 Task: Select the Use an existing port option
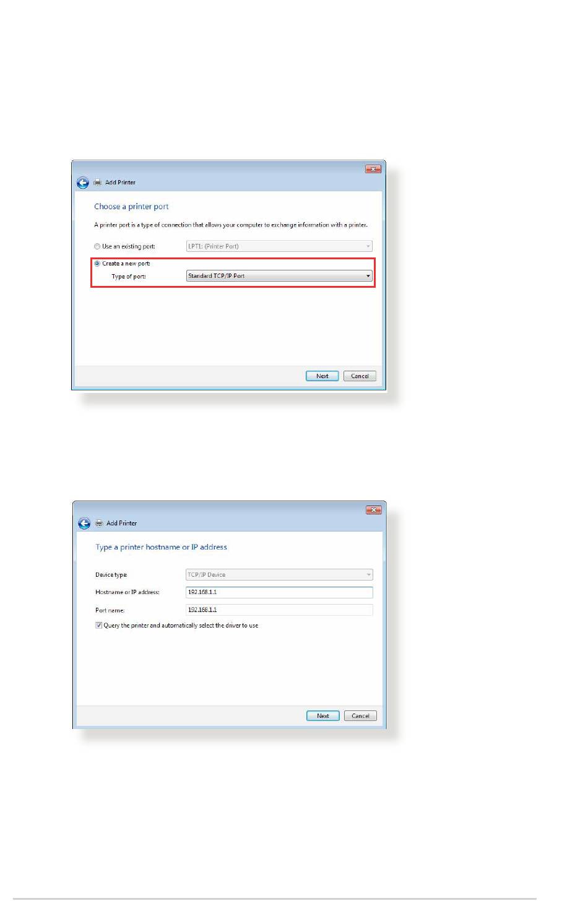(97, 246)
